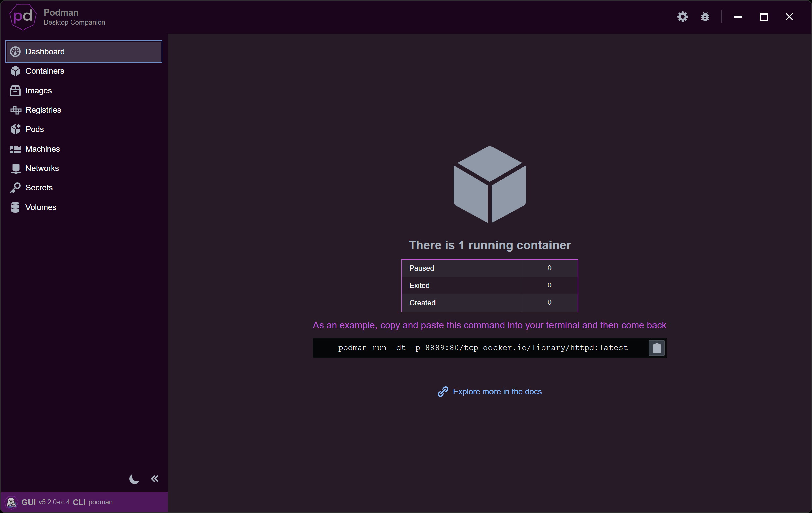Click the Registries icon in sidebar
The image size is (812, 513).
pos(15,110)
